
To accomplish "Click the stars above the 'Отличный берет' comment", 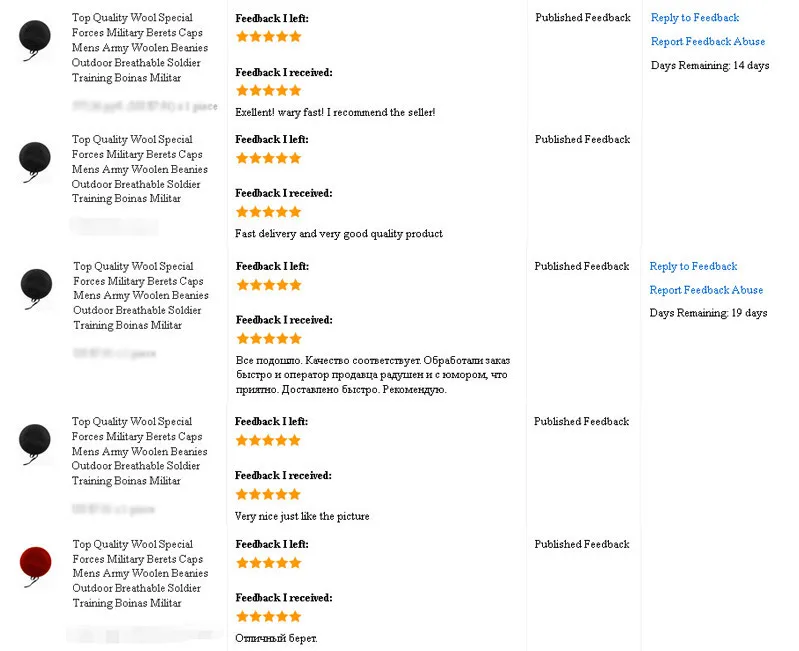I will [269, 617].
